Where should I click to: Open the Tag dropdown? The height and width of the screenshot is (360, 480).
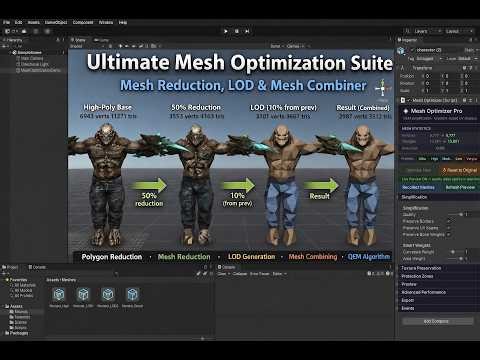(428, 59)
